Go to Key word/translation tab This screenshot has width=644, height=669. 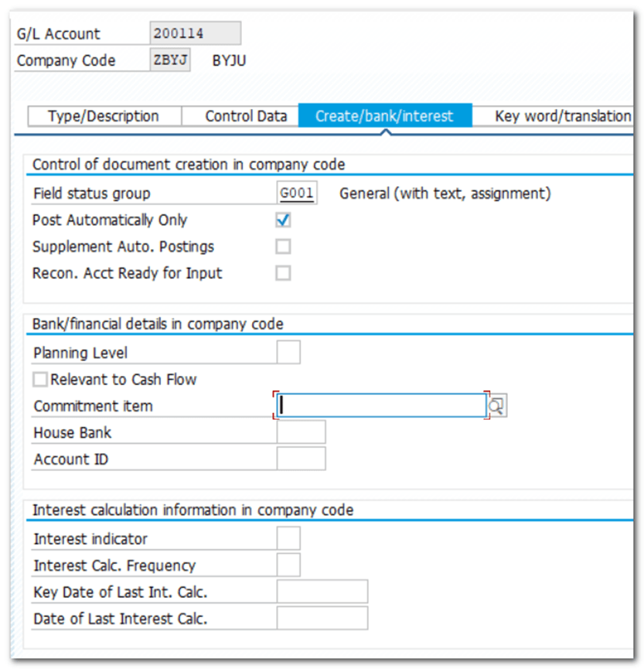(x=562, y=116)
